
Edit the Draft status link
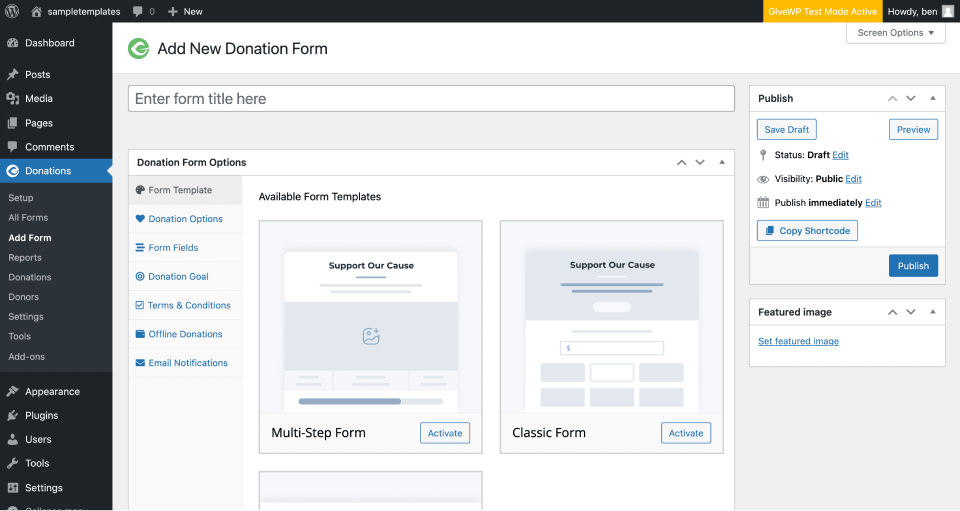click(841, 155)
